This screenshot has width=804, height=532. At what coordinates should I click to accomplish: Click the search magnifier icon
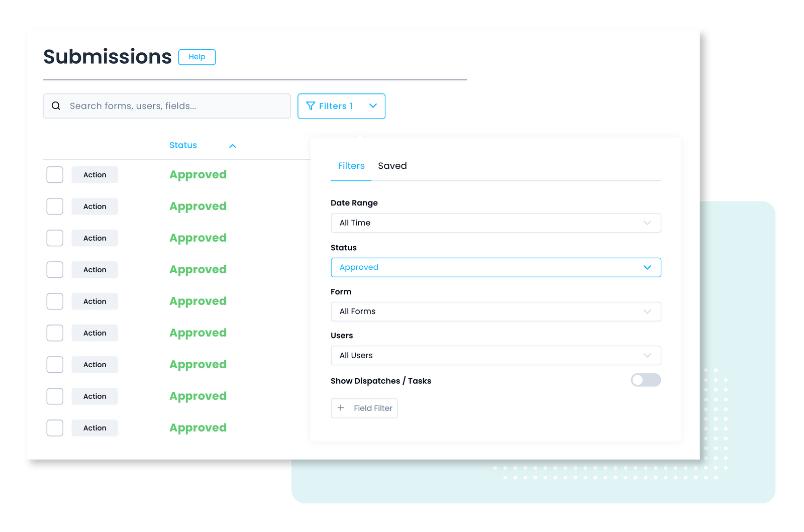(x=56, y=106)
